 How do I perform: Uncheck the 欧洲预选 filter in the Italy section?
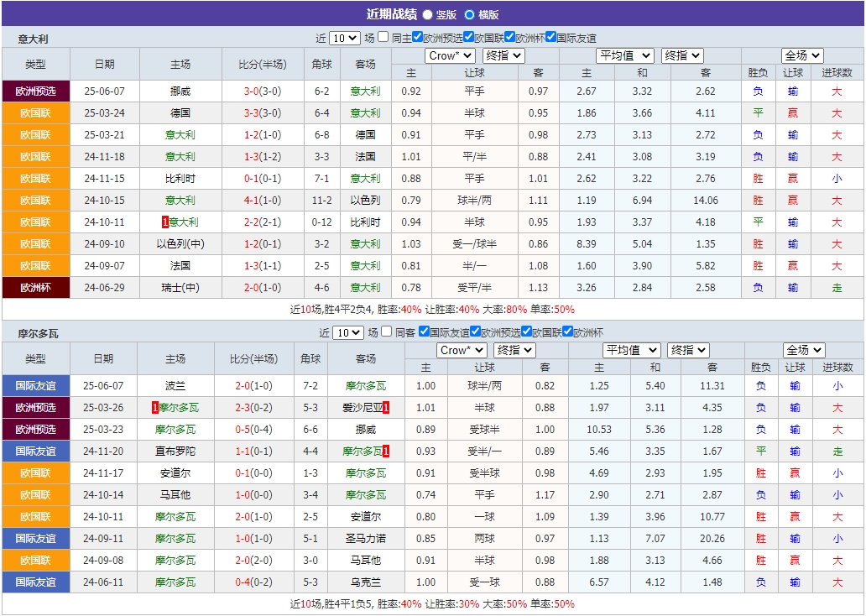click(x=418, y=38)
